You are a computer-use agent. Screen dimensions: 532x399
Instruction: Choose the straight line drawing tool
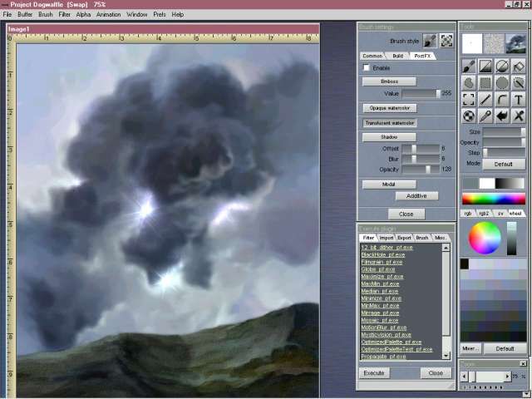point(485,100)
